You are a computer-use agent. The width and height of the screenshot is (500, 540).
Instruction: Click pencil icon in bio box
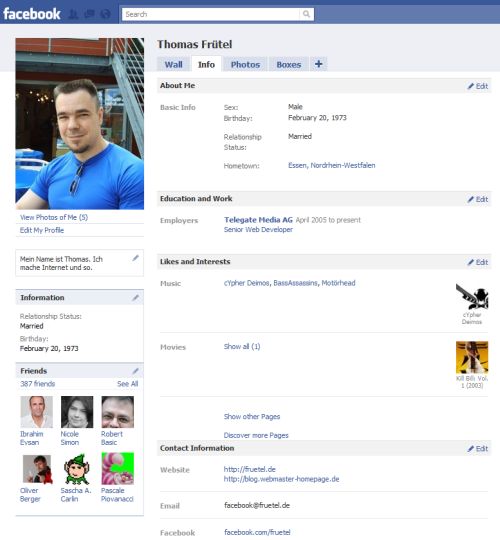point(135,258)
